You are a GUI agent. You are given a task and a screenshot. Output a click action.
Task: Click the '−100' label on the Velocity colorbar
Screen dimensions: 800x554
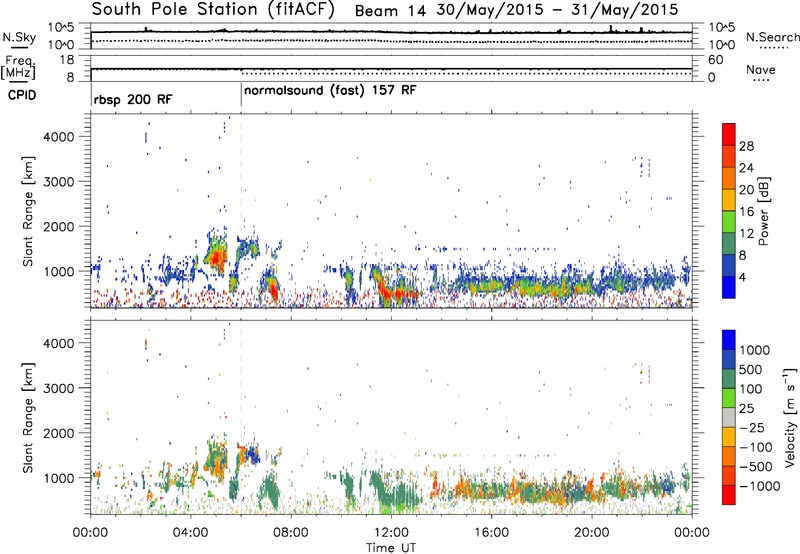click(x=756, y=447)
